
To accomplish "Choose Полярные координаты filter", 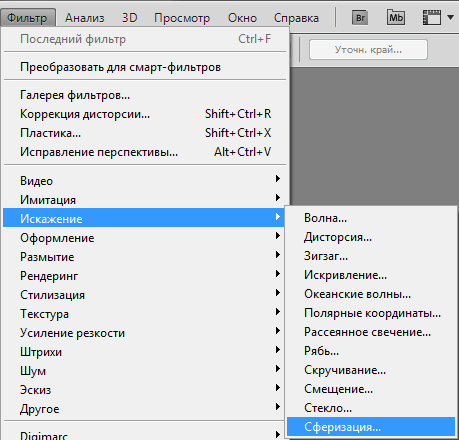I will [x=371, y=313].
